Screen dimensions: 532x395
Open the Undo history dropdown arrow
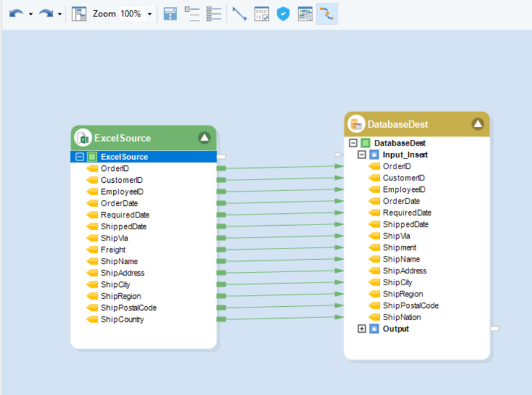point(31,14)
